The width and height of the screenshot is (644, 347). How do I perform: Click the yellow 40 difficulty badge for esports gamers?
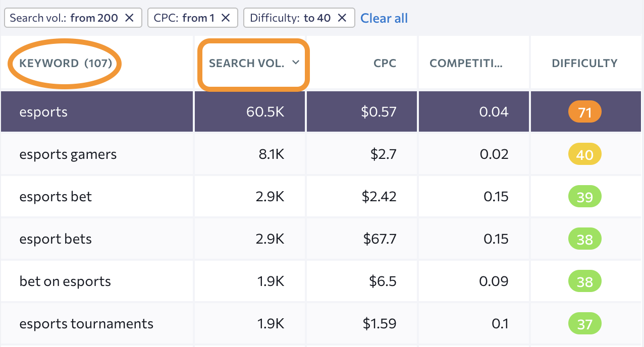click(x=584, y=154)
